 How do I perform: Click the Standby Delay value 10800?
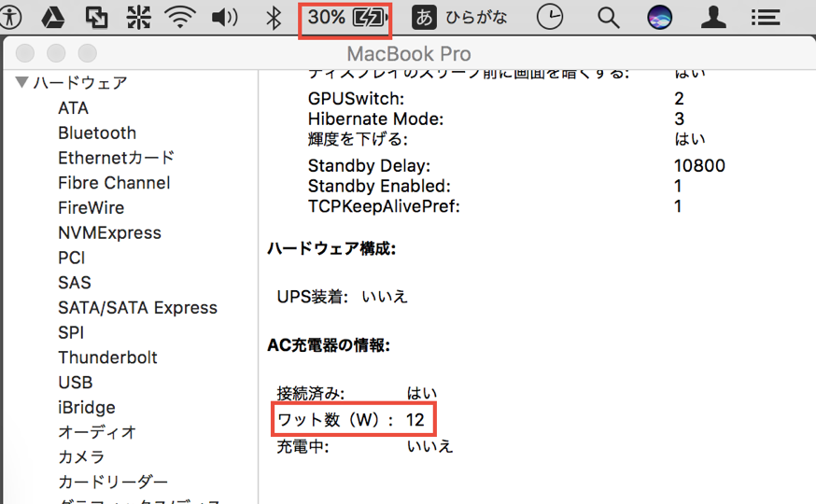pos(699,165)
